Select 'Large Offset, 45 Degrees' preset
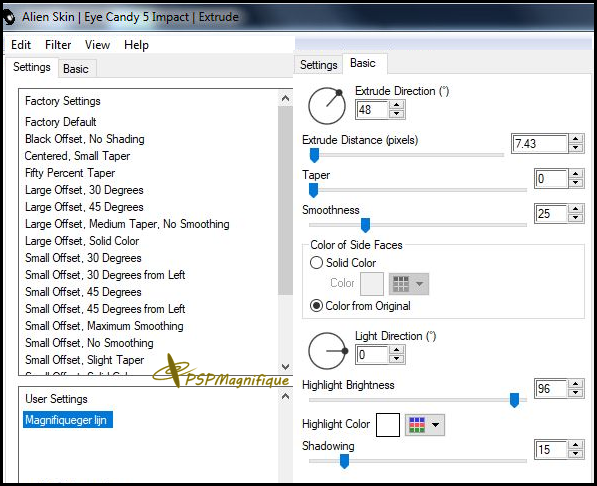Screen dimensions: 597x486 click(84, 207)
